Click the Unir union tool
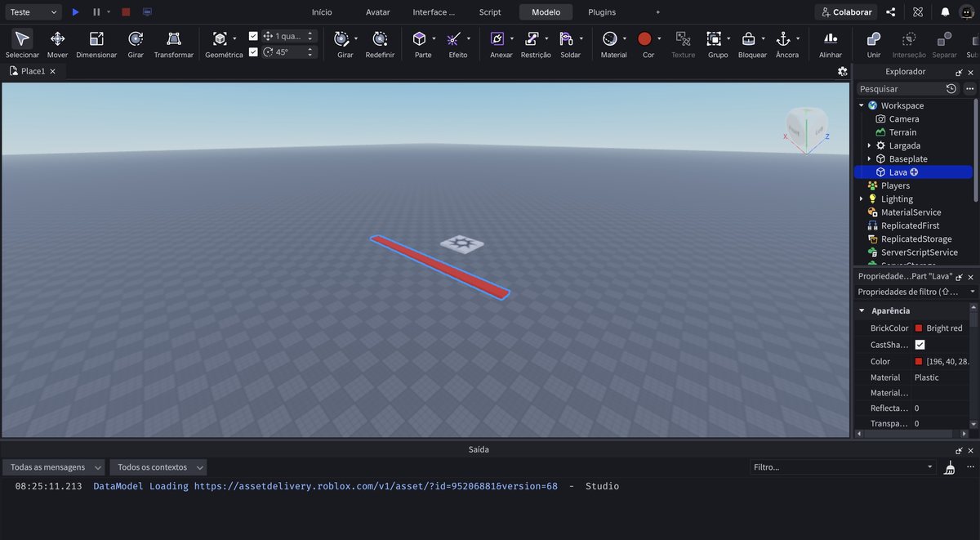The width and height of the screenshot is (980, 540). tap(874, 42)
